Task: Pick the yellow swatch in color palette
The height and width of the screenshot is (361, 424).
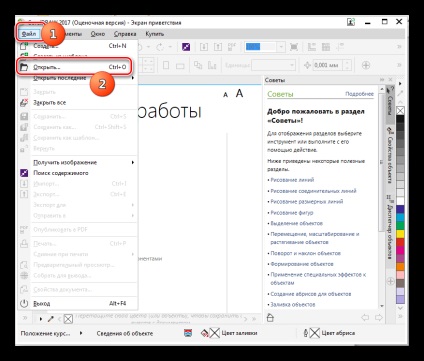Action: tap(400, 234)
